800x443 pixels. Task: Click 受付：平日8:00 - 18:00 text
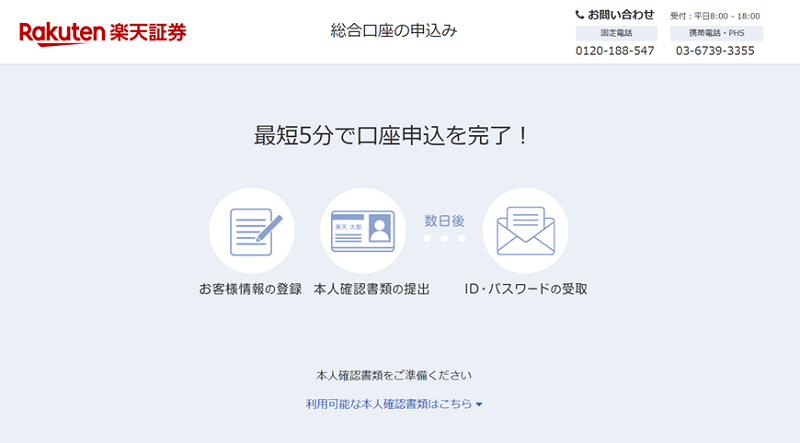click(x=715, y=16)
